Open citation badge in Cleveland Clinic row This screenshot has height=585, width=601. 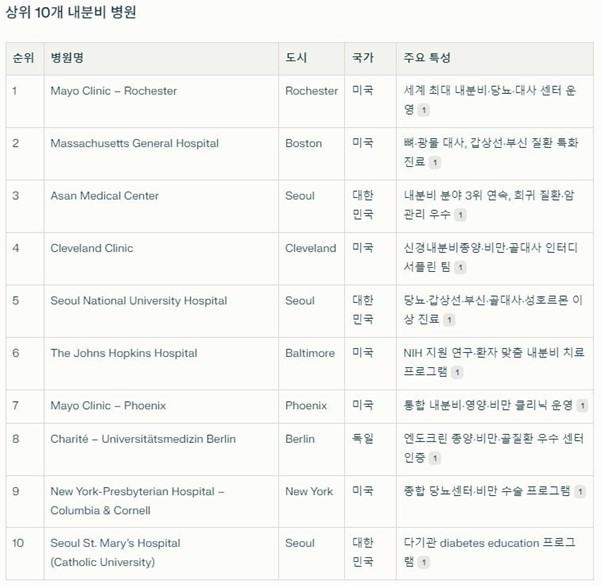click(x=460, y=268)
